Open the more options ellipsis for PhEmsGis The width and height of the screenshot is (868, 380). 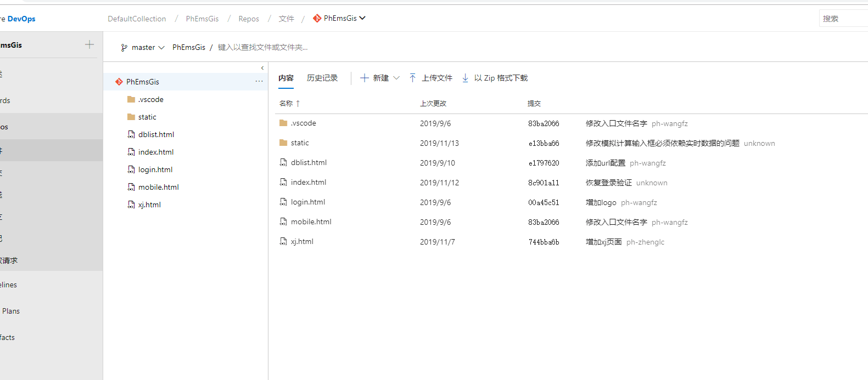pos(259,81)
